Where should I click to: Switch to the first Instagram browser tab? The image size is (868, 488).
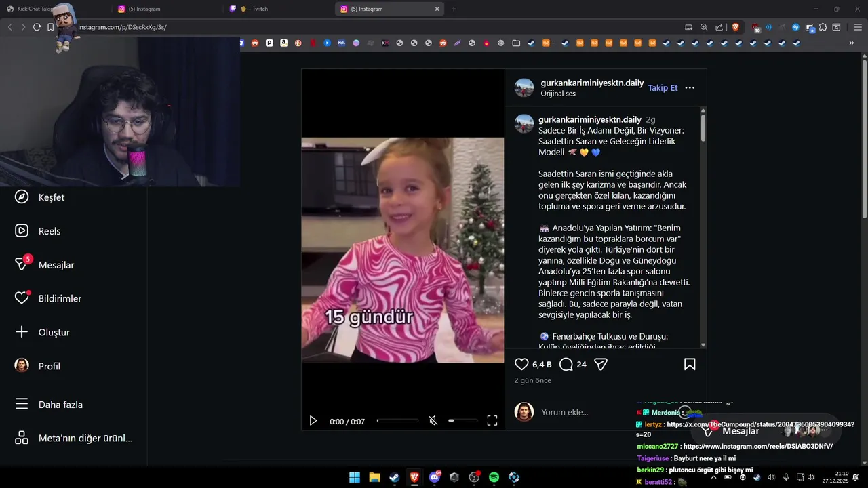point(166,9)
